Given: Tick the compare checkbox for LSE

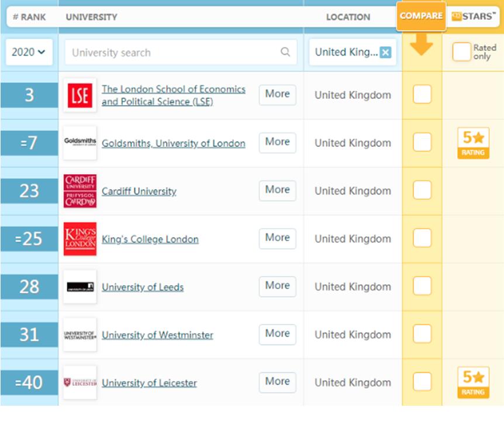Looking at the screenshot, I should click(422, 94).
